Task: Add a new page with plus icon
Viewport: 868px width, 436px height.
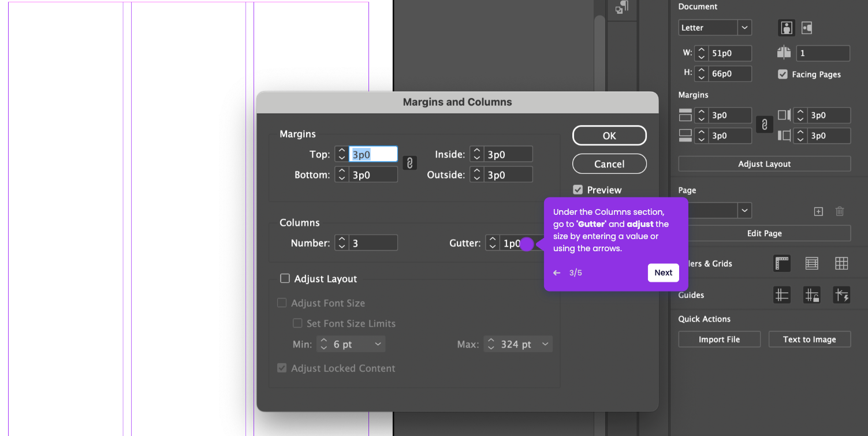Action: pos(818,211)
